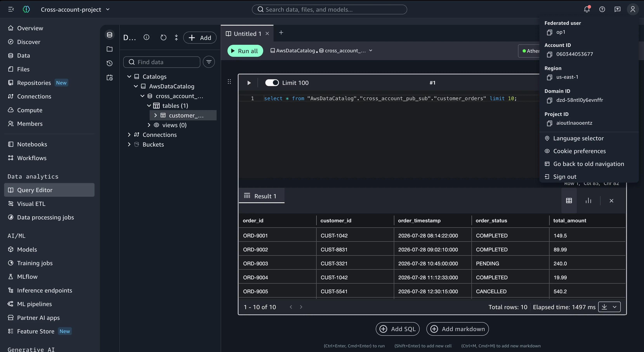Expand the views (0) node
Viewport: 644px width, 352px height.
(x=149, y=125)
